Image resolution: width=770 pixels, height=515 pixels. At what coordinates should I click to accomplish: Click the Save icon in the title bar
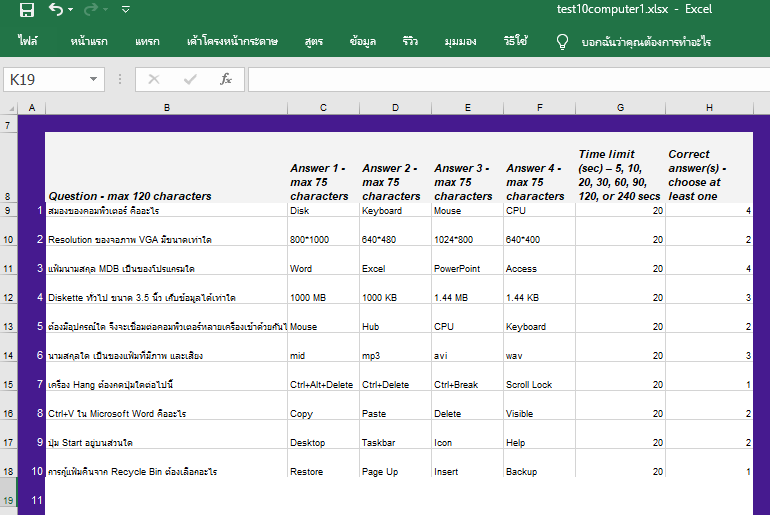[x=27, y=10]
